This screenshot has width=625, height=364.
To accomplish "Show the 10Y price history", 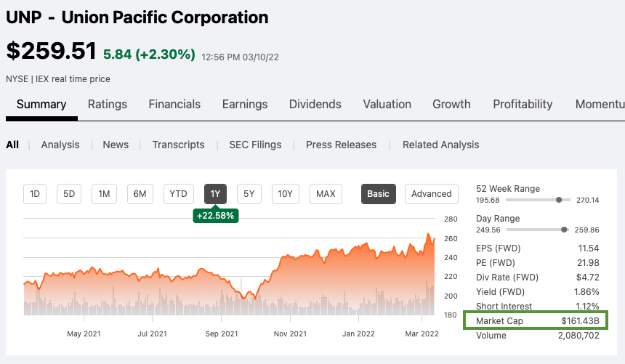I will pyautogui.click(x=286, y=194).
